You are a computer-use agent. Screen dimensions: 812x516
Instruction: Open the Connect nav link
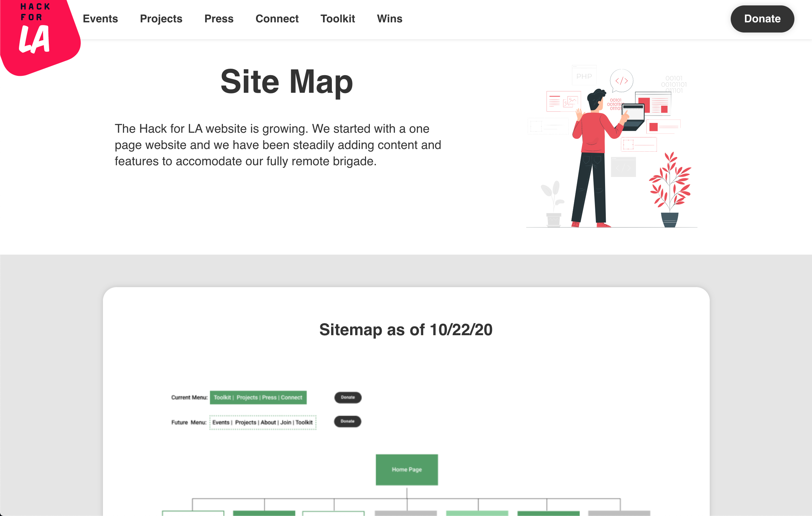pyautogui.click(x=277, y=19)
